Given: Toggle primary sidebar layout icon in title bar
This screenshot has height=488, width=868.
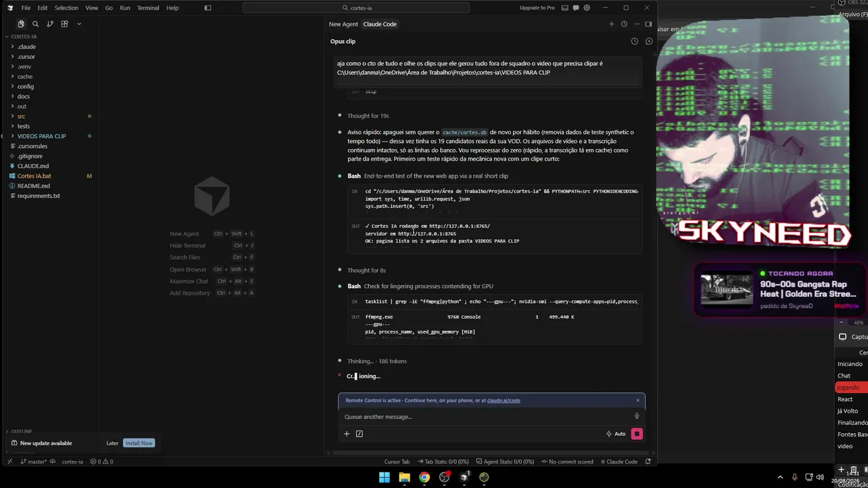Looking at the screenshot, I should point(208,8).
